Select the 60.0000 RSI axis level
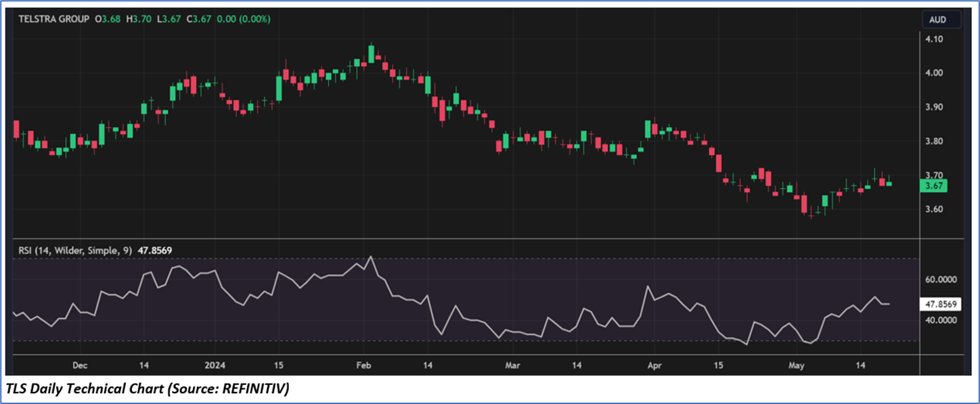The image size is (980, 404). coord(941,279)
